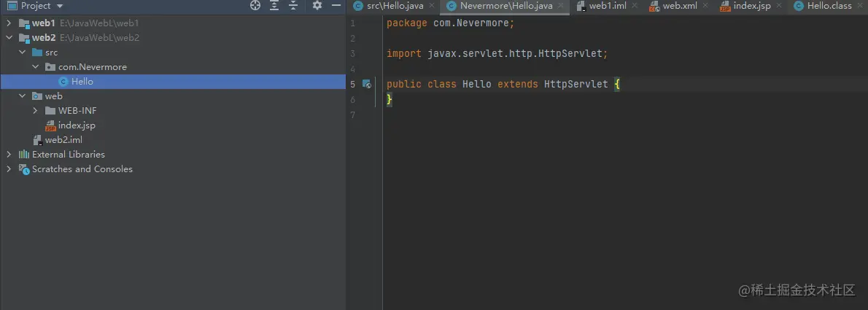Select index.jsp in project tree
This screenshot has width=868, height=310.
pyautogui.click(x=77, y=125)
